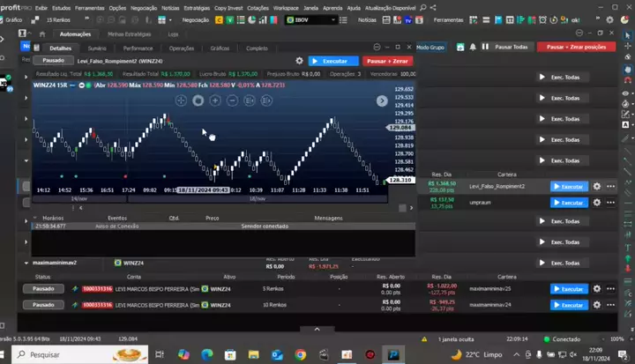
Task: Toggle Pausado status for 10 Renkos row
Action: coord(43,304)
